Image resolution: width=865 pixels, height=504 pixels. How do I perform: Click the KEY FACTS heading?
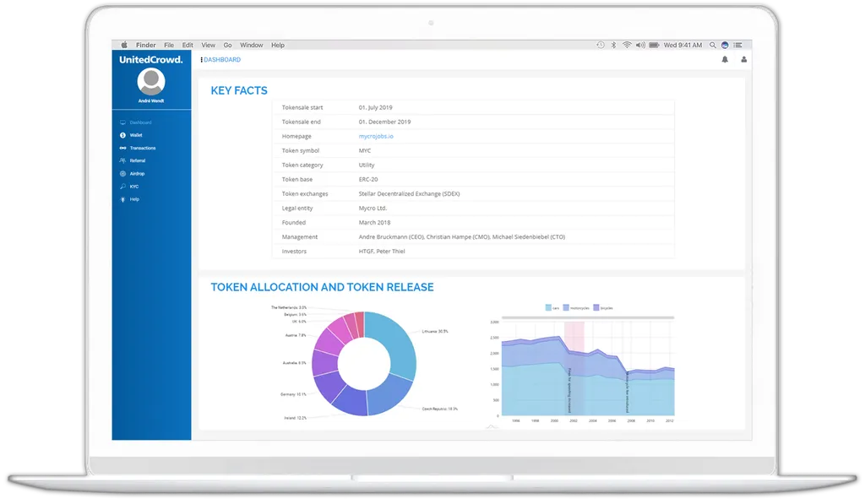(239, 90)
